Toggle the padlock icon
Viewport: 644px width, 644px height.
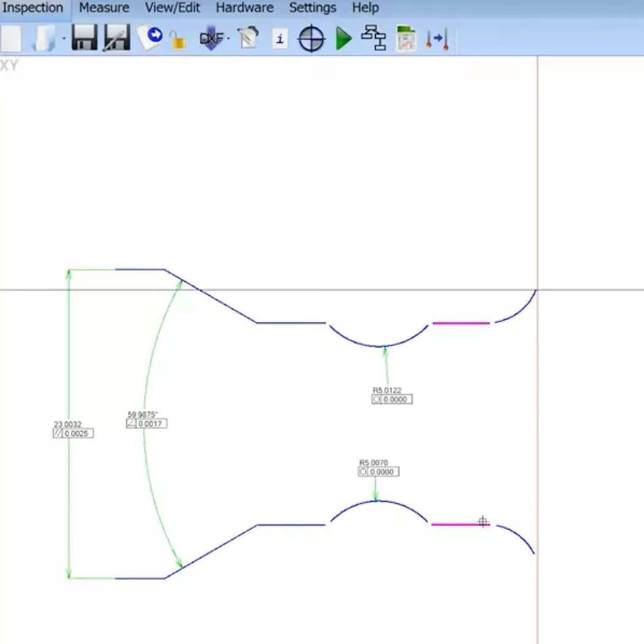(x=178, y=40)
